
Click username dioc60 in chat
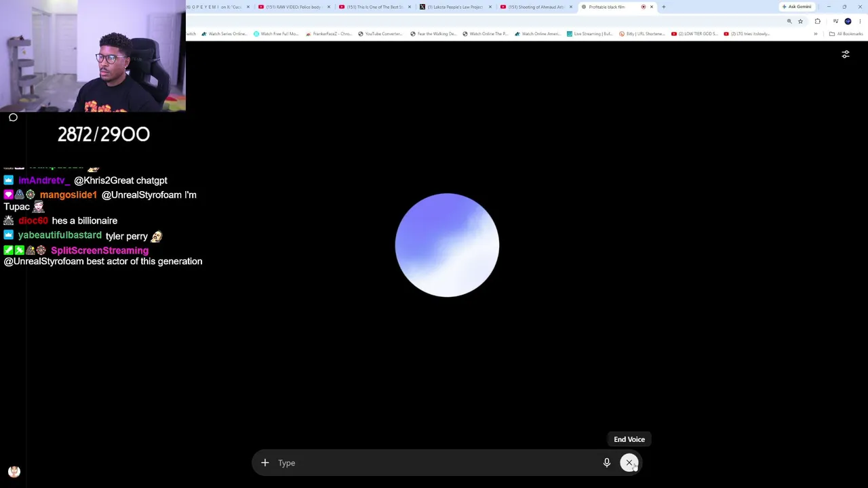tap(33, 220)
